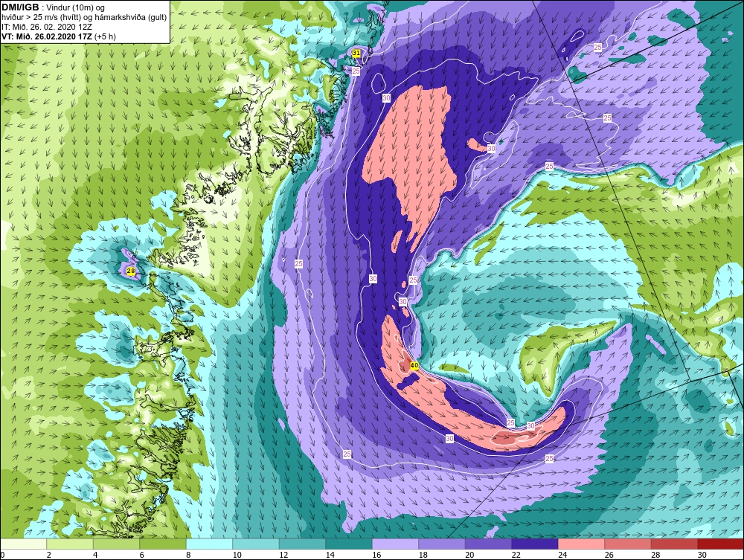Select the 10–12 m/s legend swatch
This screenshot has height=560, width=744.
(x=256, y=544)
